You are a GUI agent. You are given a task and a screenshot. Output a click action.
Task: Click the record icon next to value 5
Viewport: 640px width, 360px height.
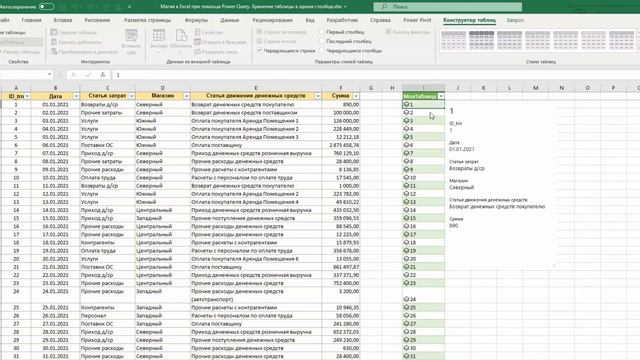coord(406,137)
